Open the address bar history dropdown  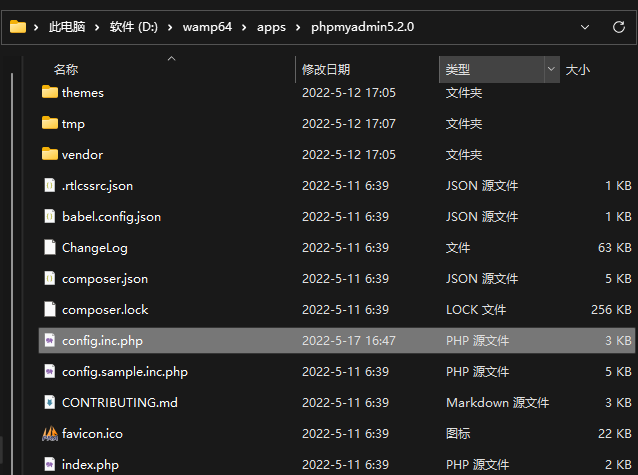point(585,27)
